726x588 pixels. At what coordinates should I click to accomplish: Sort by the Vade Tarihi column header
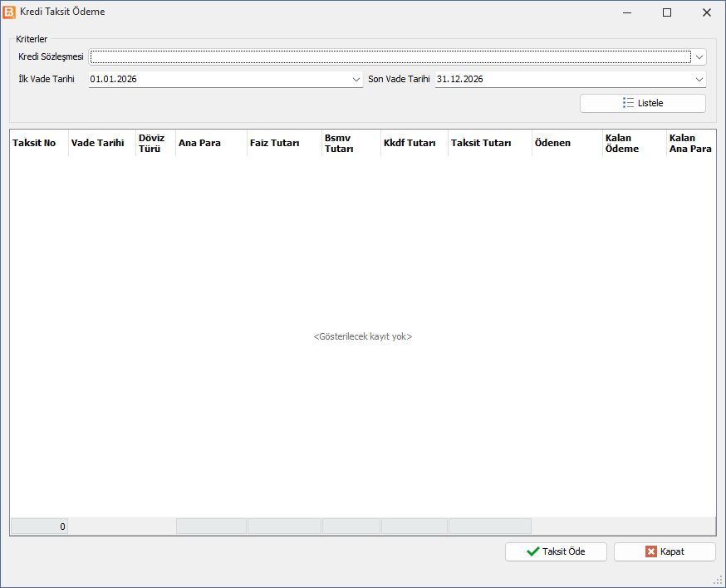coord(102,143)
